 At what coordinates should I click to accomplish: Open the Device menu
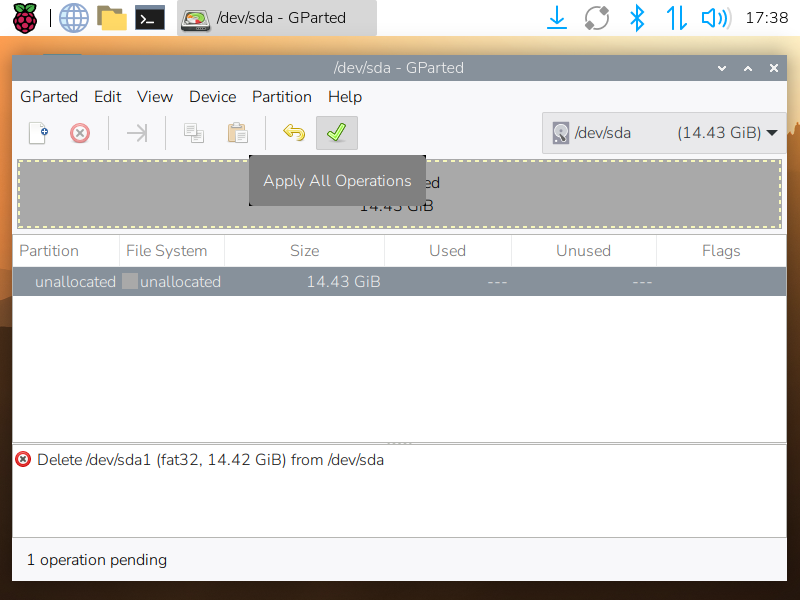[212, 97]
